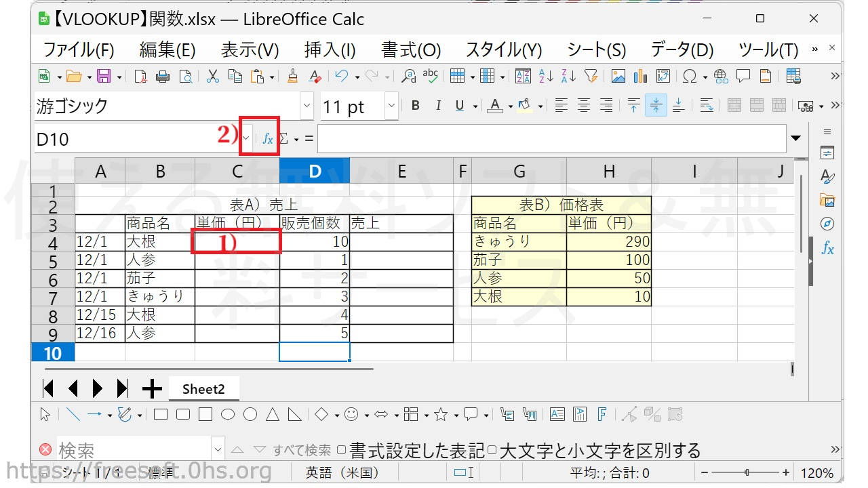Click the Italic formatting icon
This screenshot has width=868, height=488.
click(438, 106)
